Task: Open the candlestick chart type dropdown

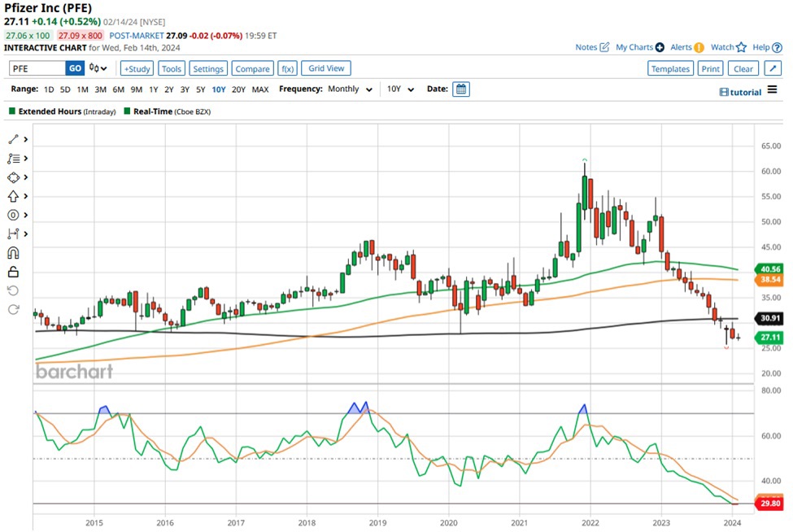Action: [x=98, y=68]
